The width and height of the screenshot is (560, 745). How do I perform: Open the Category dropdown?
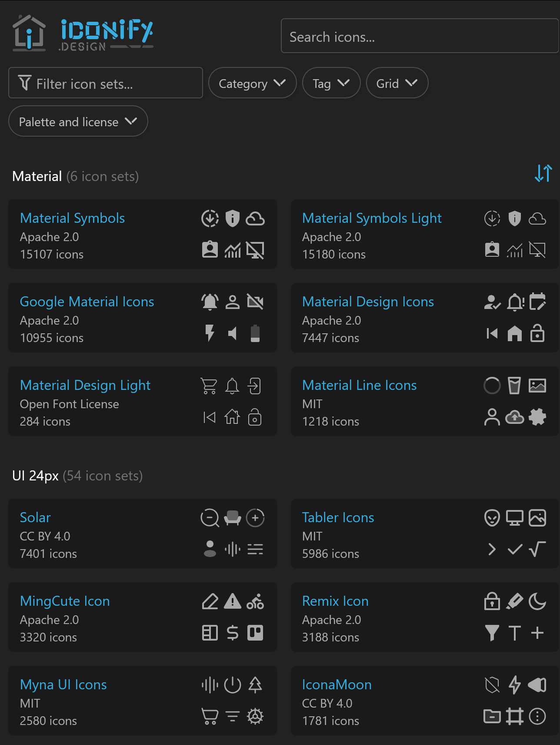click(252, 83)
